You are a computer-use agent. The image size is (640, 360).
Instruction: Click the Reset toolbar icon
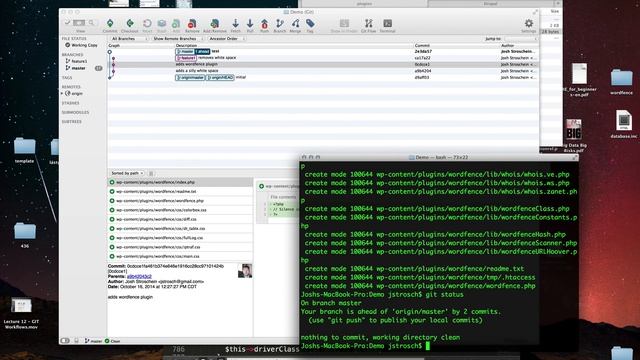click(x=147, y=25)
